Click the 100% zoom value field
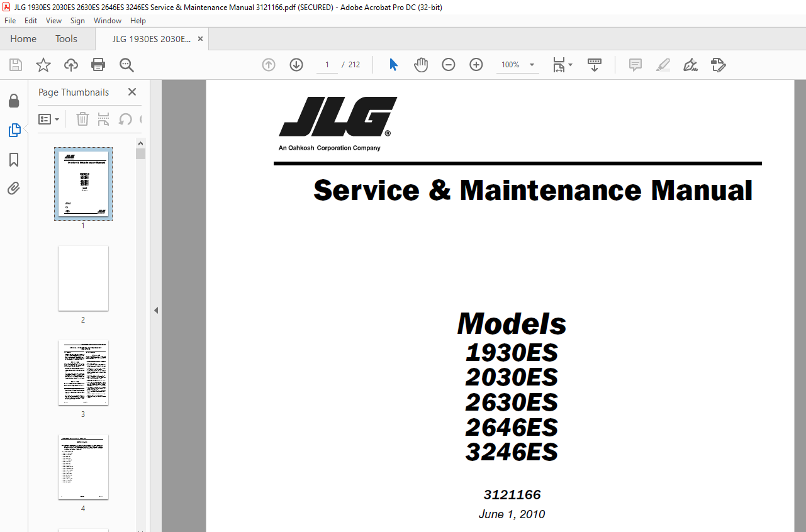Screen dimensions: 806x532 pos(510,65)
